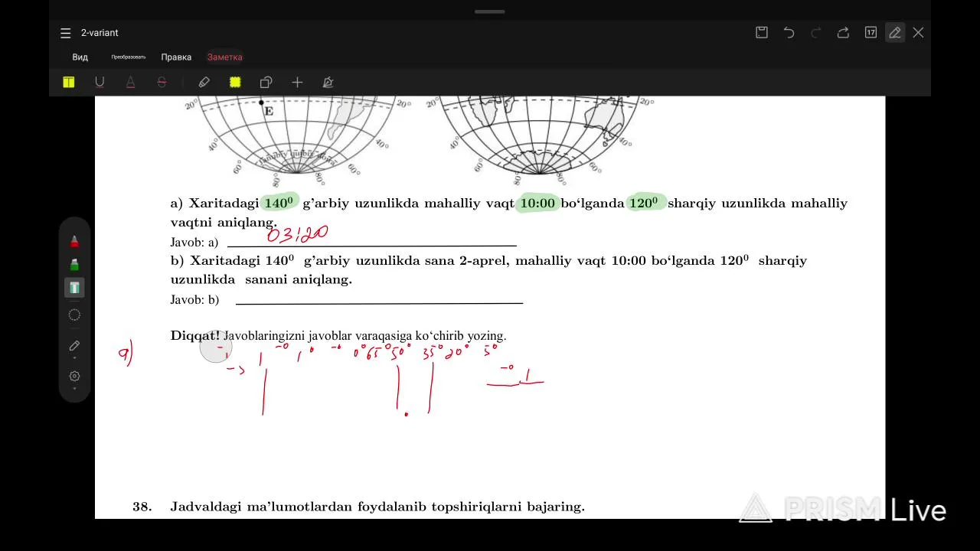Select the eraser tool in top toolbar
The width and height of the screenshot is (980, 551).
click(x=204, y=82)
